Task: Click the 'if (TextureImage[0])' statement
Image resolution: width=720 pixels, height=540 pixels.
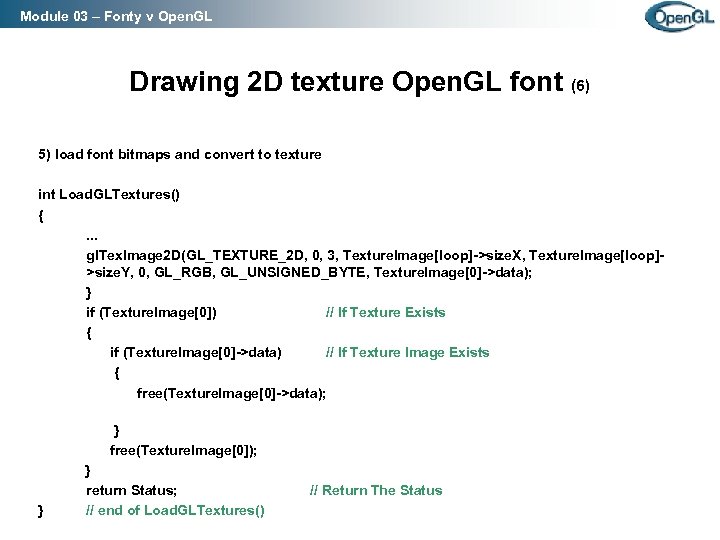Action: pyautogui.click(x=151, y=313)
